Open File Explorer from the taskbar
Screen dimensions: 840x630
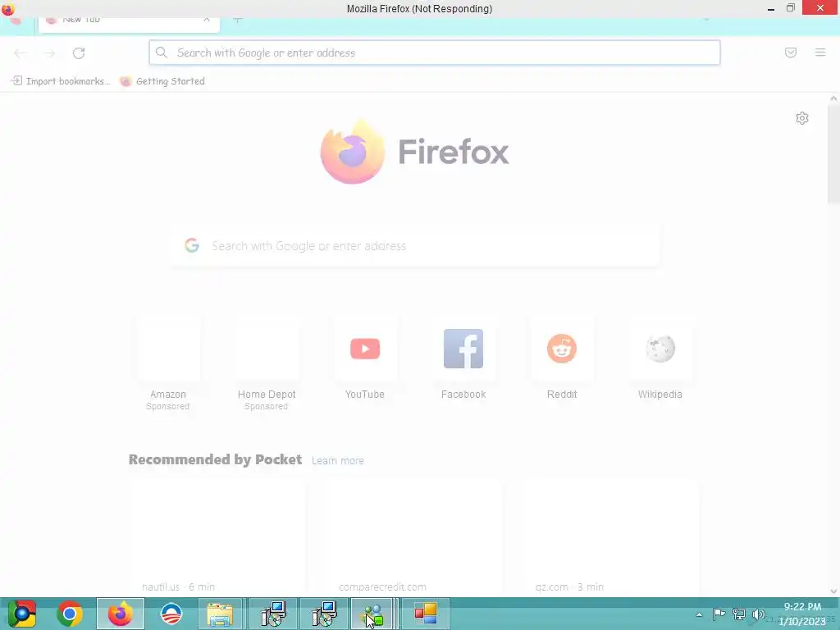pos(221,614)
